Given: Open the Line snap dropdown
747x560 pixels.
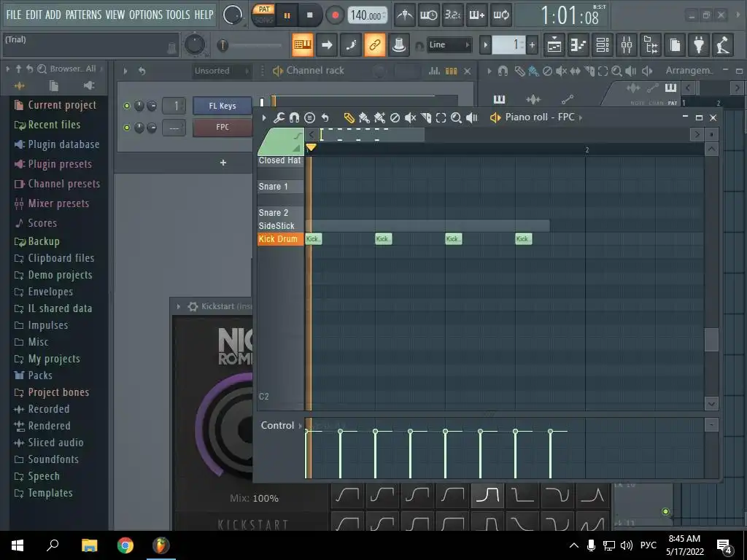Looking at the screenshot, I should pyautogui.click(x=449, y=44).
